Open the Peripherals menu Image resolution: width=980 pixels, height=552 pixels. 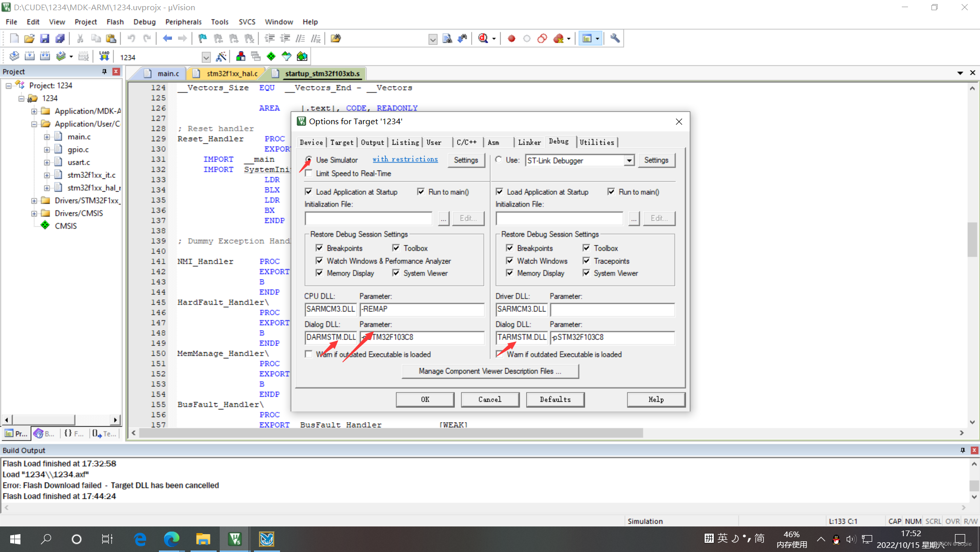[183, 22]
